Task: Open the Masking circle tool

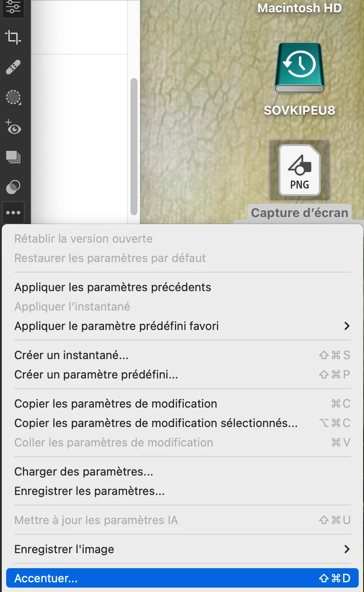Action: [13, 97]
